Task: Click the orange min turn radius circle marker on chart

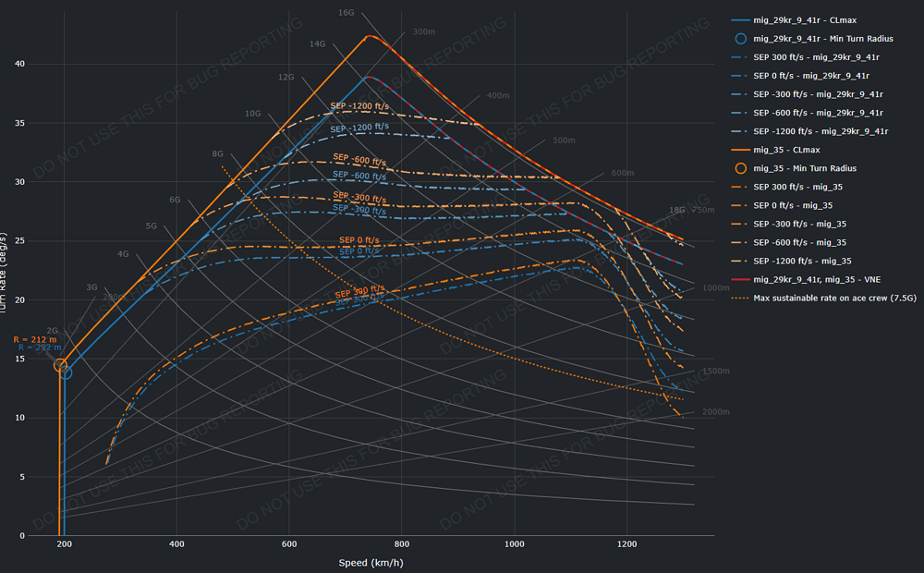Action: 60,365
